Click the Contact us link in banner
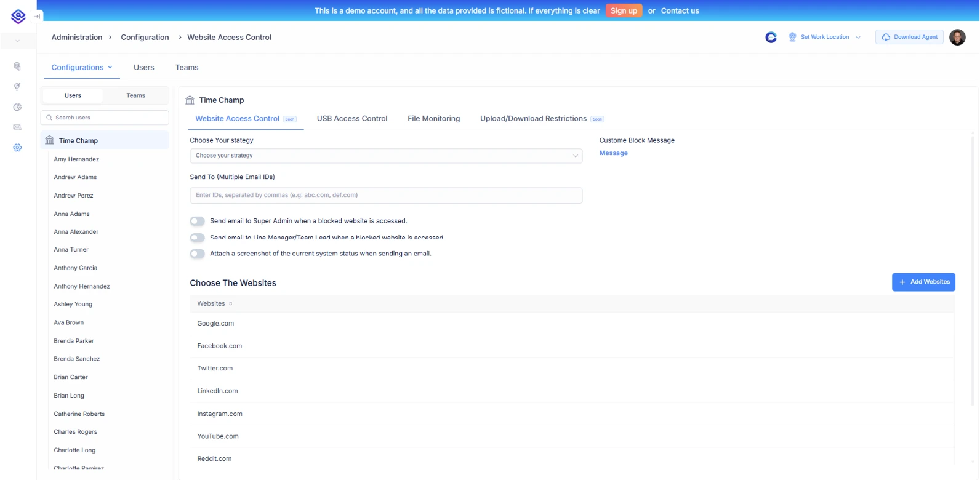This screenshot has height=480, width=980. pos(680,10)
